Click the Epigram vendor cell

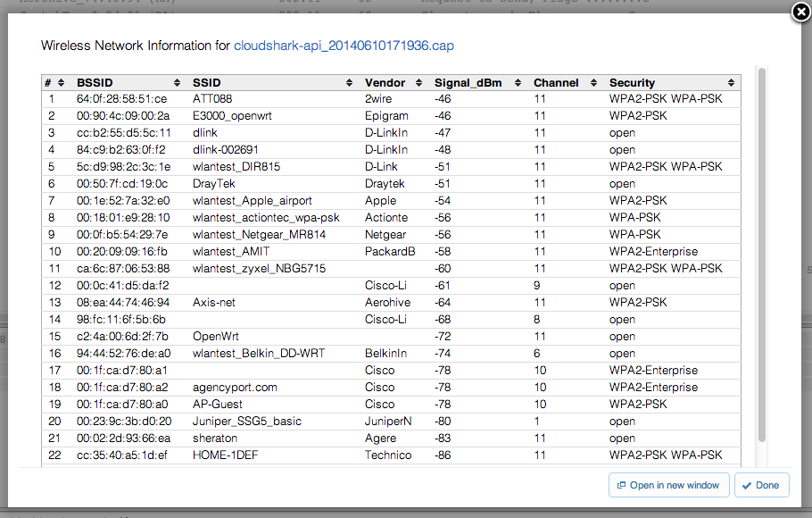point(386,115)
